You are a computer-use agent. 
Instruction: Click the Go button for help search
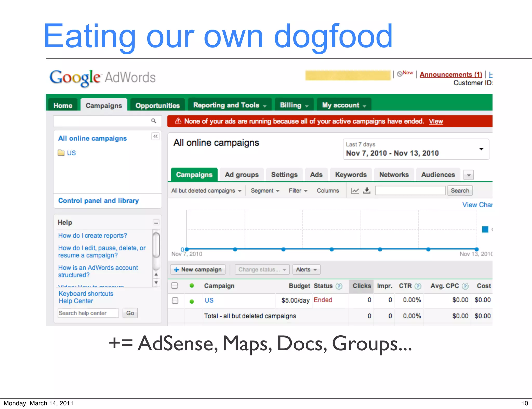pyautogui.click(x=130, y=313)
